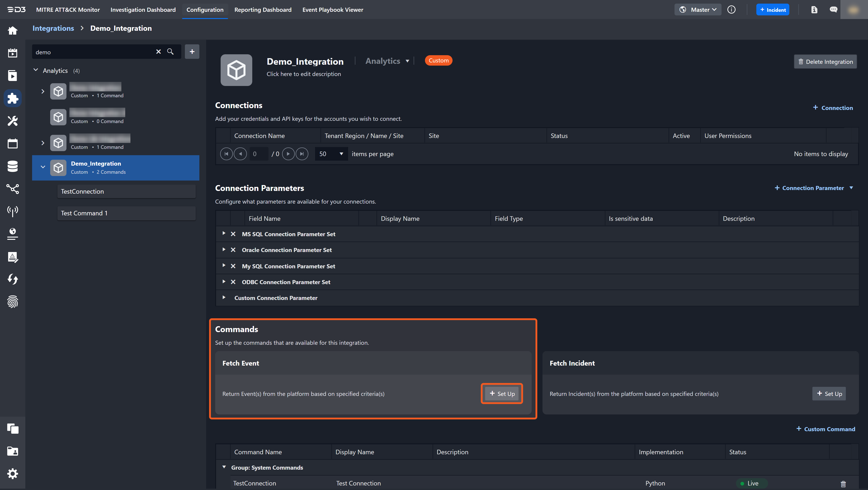Click the fingerprint icon in sidebar
868x490 pixels.
pos(12,302)
